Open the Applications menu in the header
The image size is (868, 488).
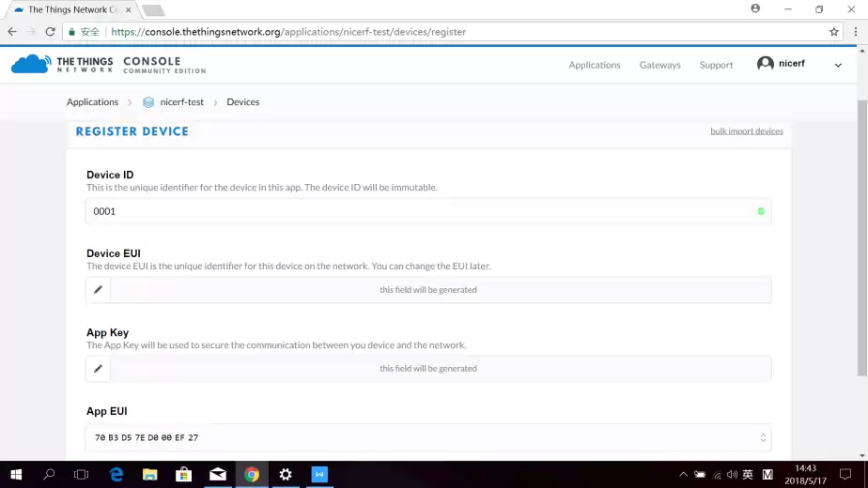click(x=594, y=65)
